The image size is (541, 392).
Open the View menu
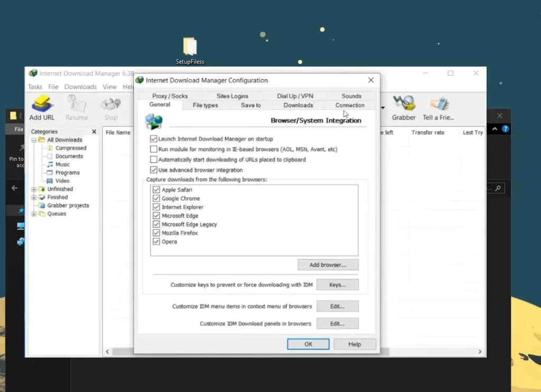pyautogui.click(x=109, y=87)
